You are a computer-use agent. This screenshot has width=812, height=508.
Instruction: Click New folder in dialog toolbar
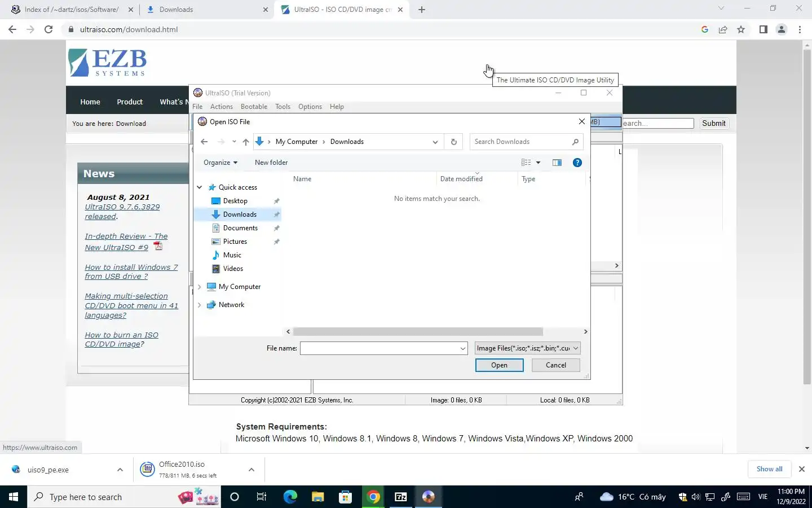click(271, 163)
